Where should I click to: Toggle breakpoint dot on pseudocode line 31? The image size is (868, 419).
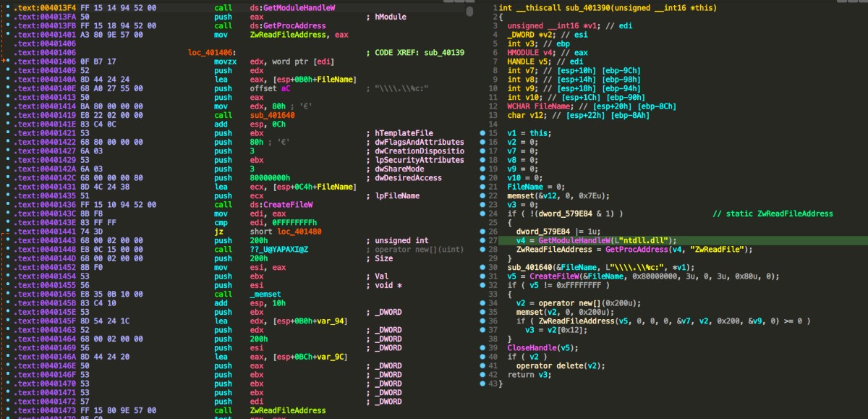(482, 276)
